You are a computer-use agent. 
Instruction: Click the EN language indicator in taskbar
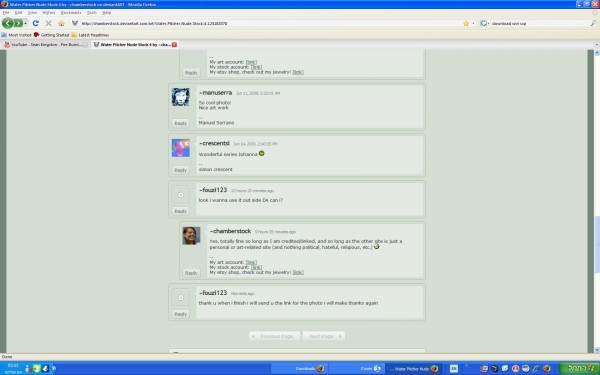[x=453, y=369]
